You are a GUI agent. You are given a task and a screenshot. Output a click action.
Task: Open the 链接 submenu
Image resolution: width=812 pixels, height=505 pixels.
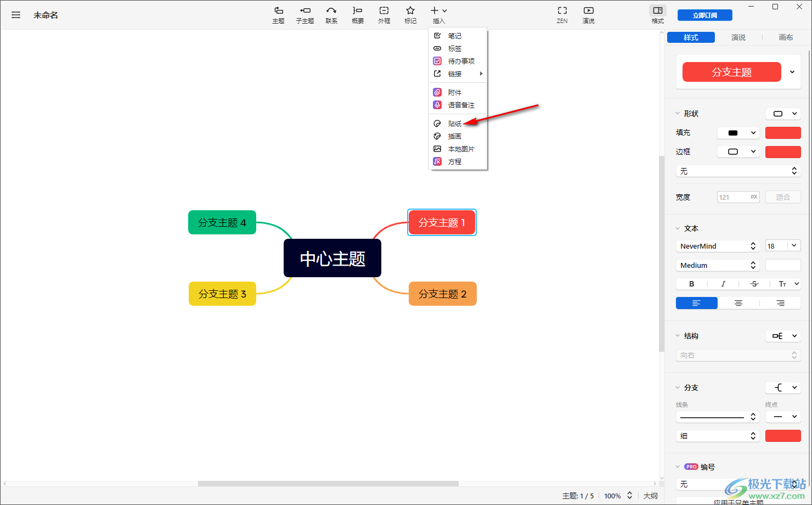(x=458, y=74)
